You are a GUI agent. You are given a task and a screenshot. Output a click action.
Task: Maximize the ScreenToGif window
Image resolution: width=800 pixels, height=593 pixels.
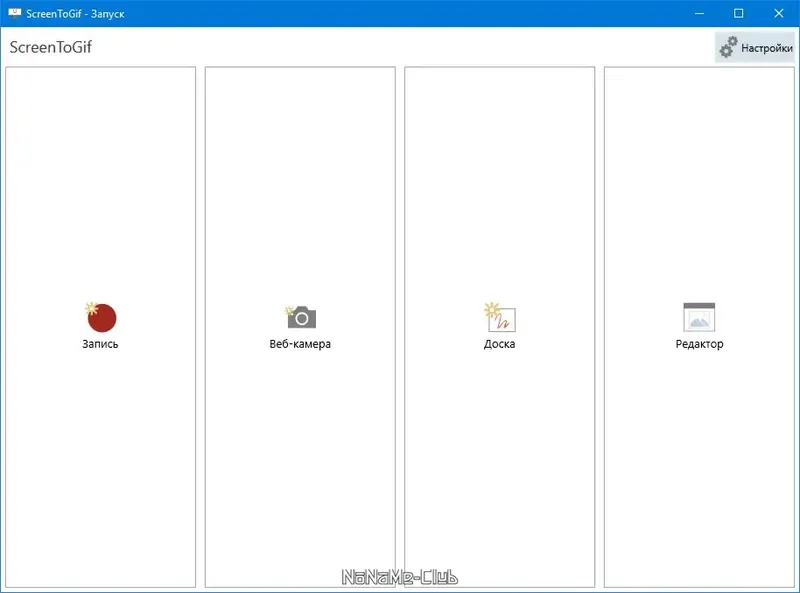(738, 13)
